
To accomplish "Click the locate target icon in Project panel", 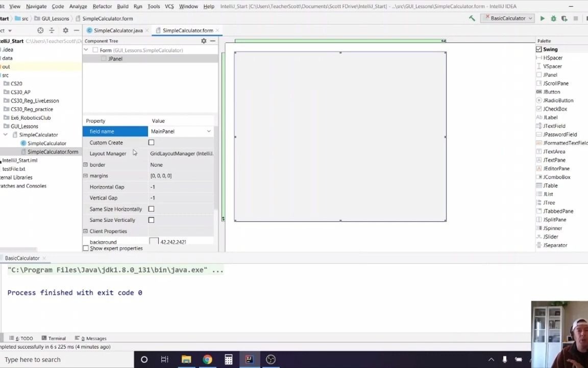I will point(40,31).
